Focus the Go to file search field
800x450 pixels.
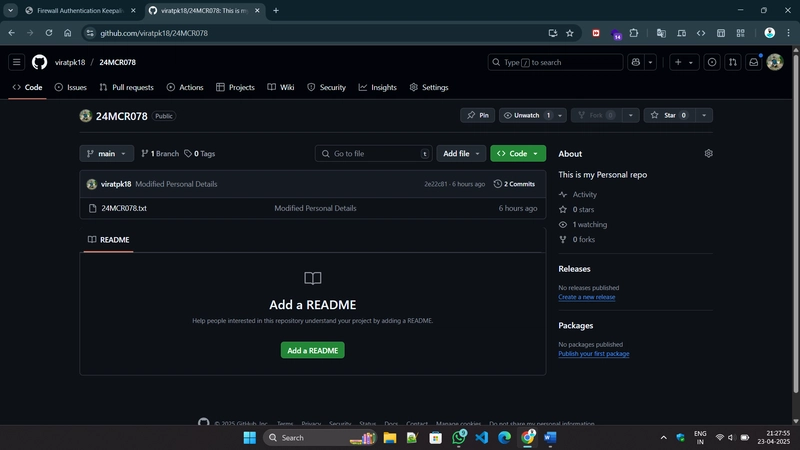pyautogui.click(x=373, y=154)
